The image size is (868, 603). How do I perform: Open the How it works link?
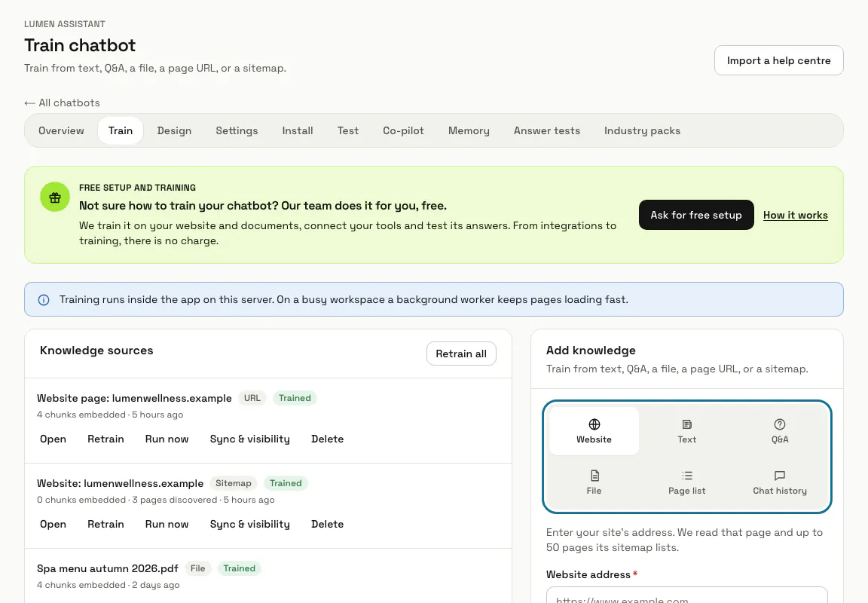[x=796, y=216]
